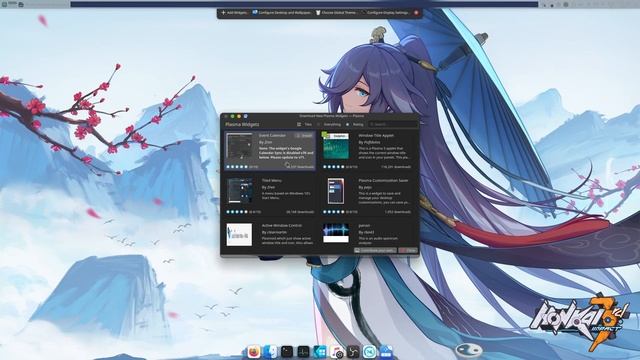Open the music app dock icon
The image size is (640, 360).
(337, 351)
